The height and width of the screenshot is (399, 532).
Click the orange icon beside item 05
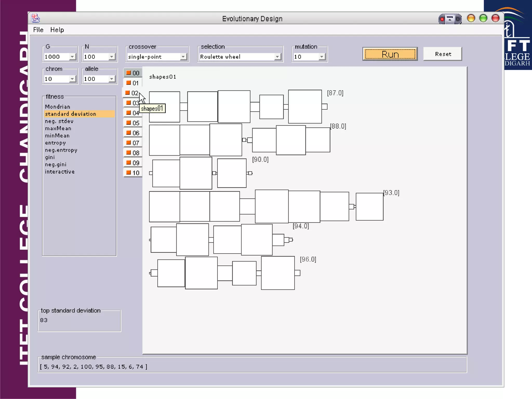coord(128,123)
